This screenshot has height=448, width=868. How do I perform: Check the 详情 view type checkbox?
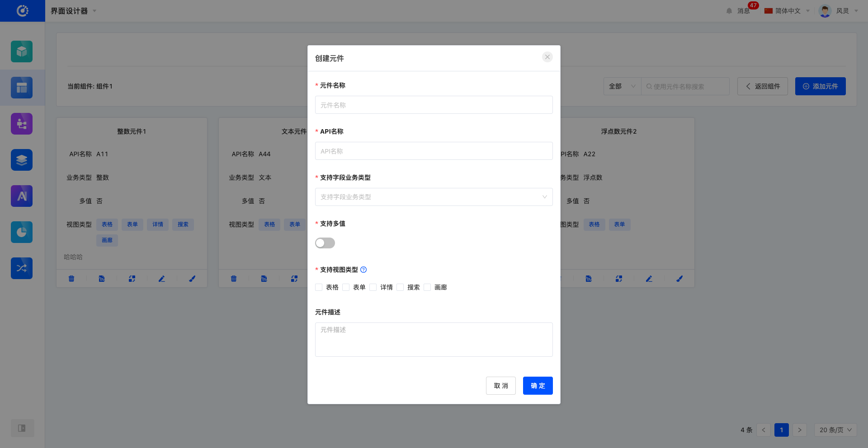pyautogui.click(x=373, y=287)
